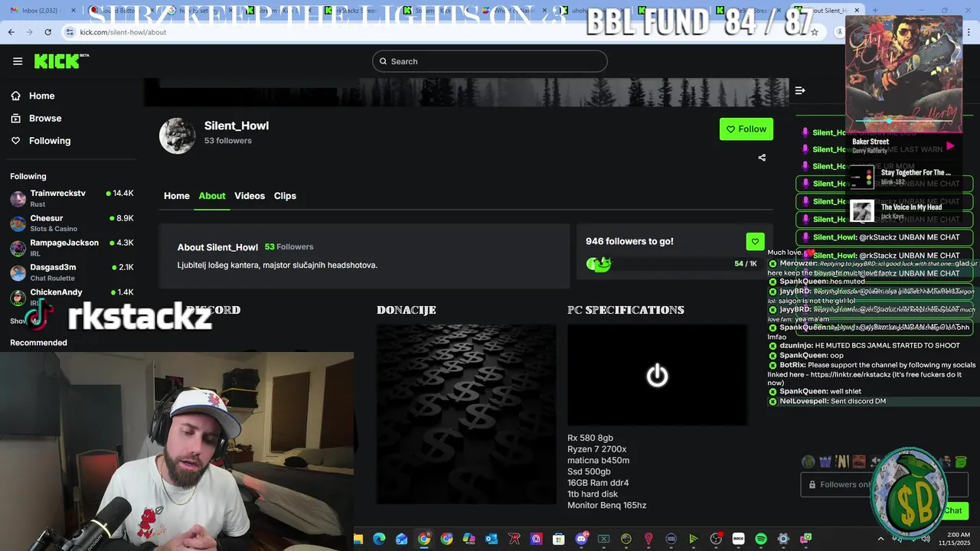Open the Microsoft 365 taskbar icon
This screenshot has width=980, height=551.
click(x=469, y=539)
